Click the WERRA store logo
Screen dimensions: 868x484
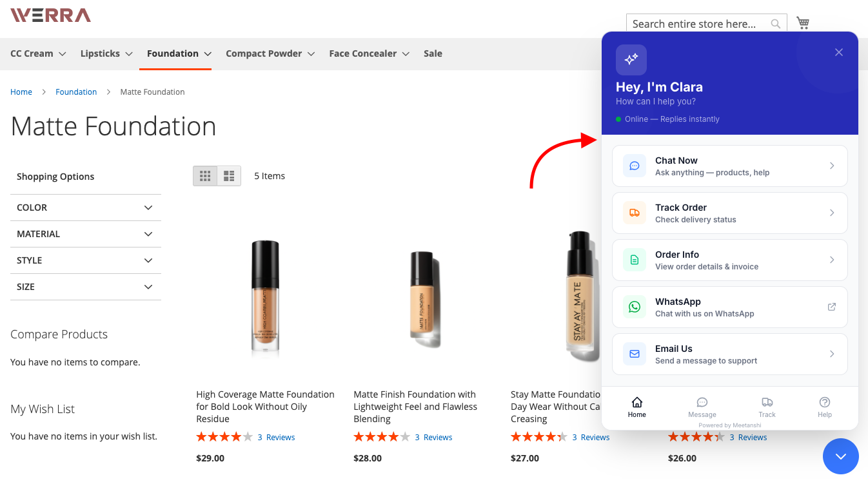pos(50,15)
